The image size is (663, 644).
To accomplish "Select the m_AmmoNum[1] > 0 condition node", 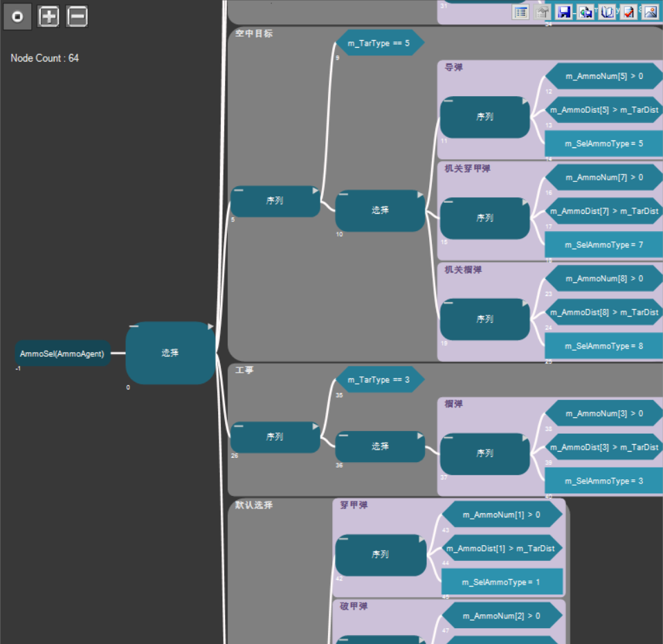I will (502, 515).
